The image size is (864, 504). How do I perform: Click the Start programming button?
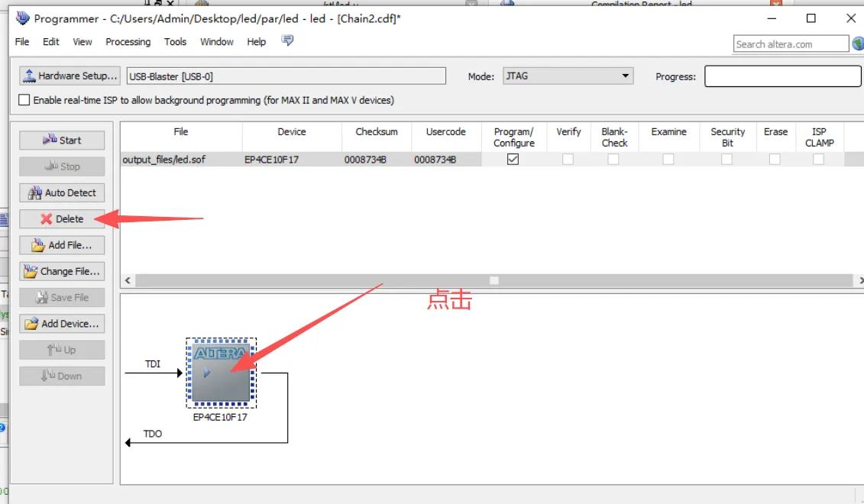(62, 140)
